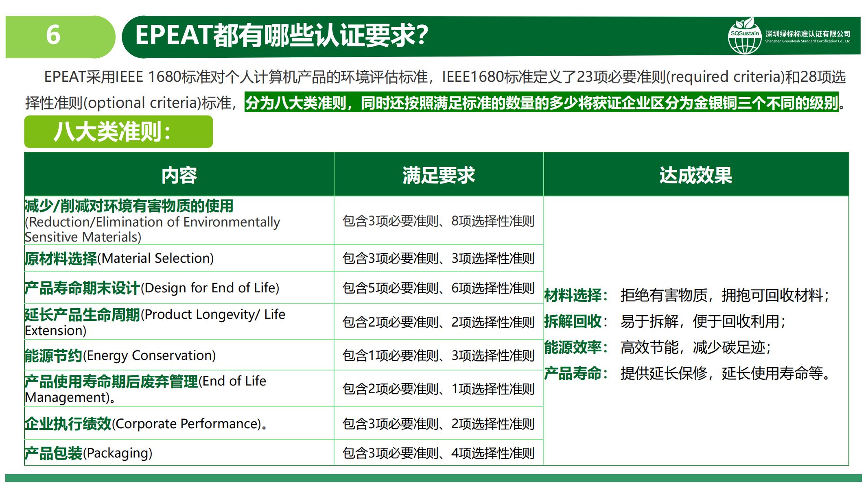Select row '产品使用寿命期后废弃管理'

[179, 388]
